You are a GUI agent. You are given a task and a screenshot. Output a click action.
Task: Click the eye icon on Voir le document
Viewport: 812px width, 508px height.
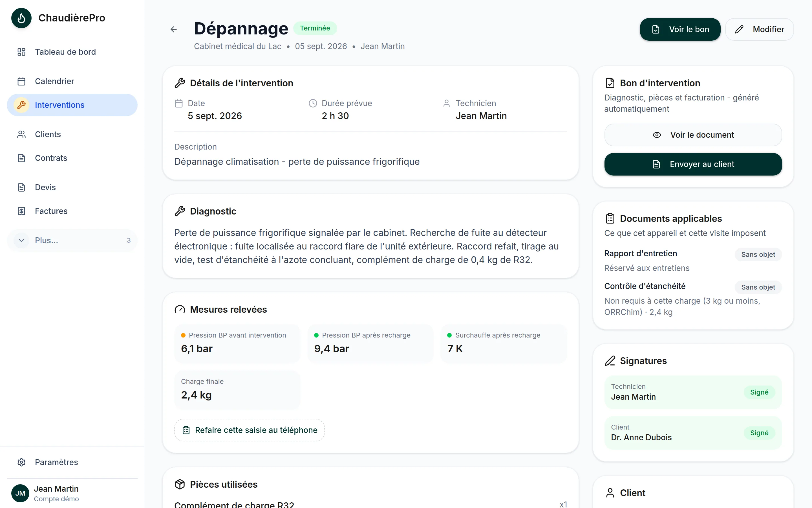[x=657, y=135]
